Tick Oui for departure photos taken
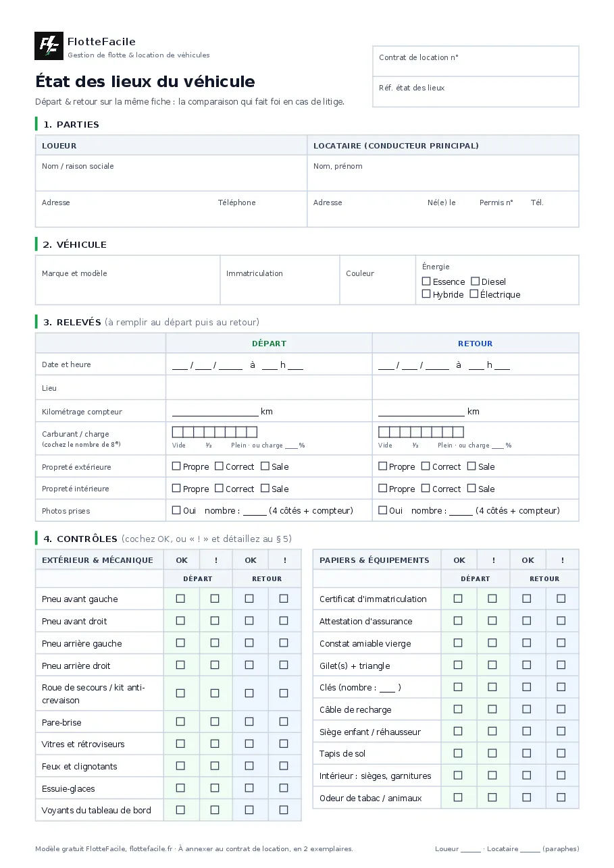Viewport: 614px width, 868px height. pyautogui.click(x=176, y=511)
